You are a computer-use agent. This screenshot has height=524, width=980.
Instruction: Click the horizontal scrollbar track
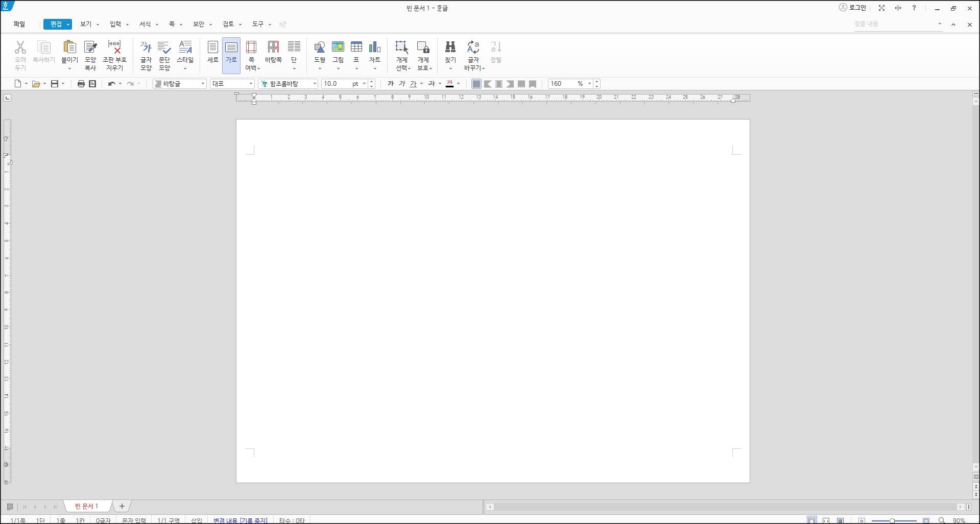tap(725, 507)
